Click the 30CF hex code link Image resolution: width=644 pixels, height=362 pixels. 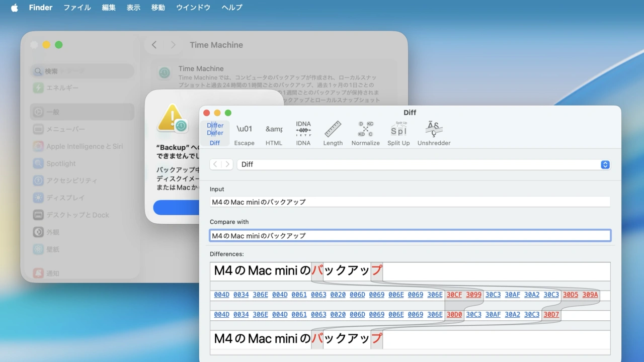point(454,295)
